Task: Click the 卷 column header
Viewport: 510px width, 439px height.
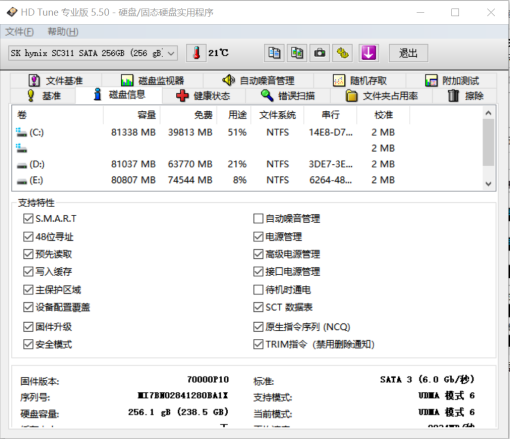Action: click(58, 115)
